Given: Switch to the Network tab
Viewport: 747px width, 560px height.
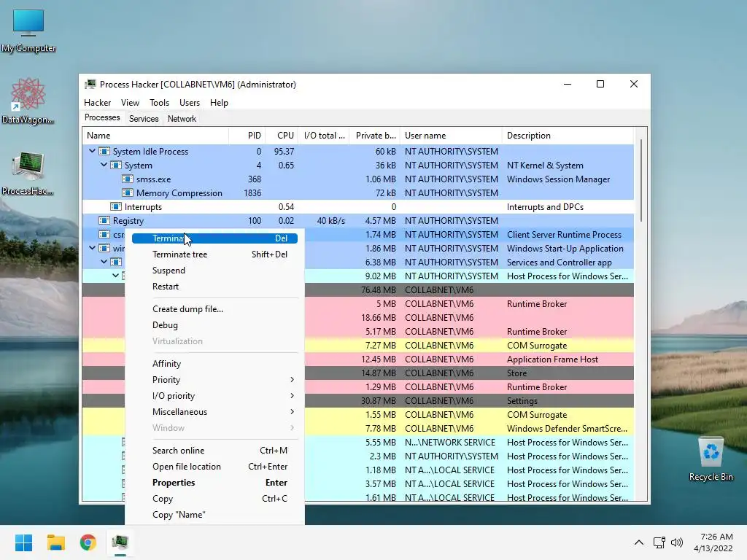Looking at the screenshot, I should (182, 119).
